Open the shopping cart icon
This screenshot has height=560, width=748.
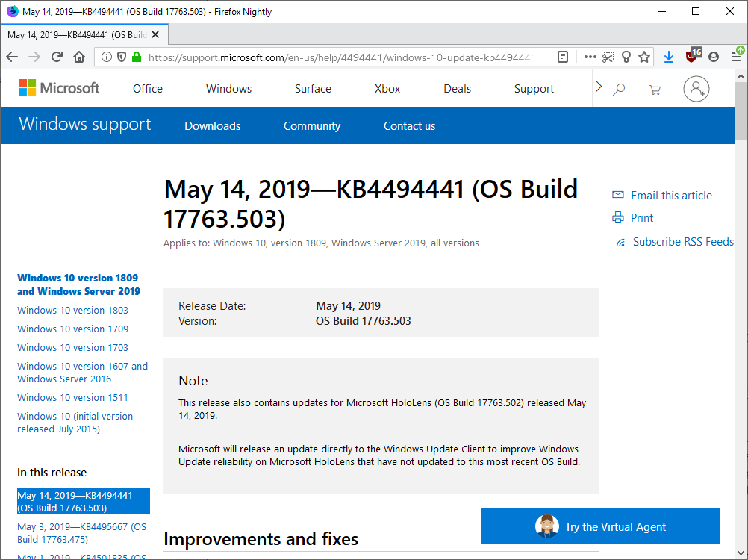pos(655,90)
